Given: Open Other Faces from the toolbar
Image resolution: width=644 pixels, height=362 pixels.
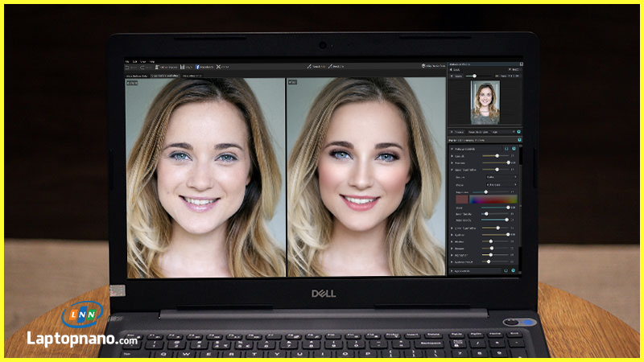Looking at the screenshot, I should tap(167, 67).
